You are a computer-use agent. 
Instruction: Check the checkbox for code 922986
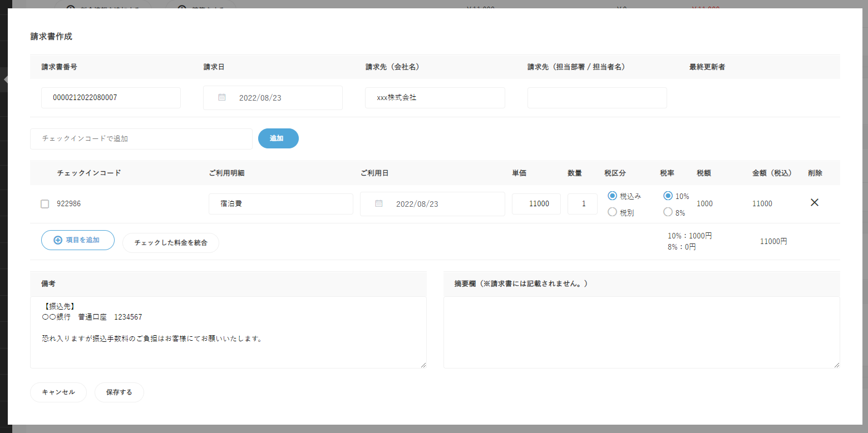45,204
